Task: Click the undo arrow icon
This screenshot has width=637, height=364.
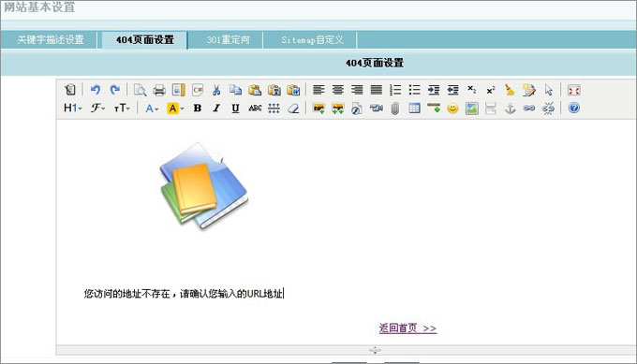Action: (x=96, y=90)
